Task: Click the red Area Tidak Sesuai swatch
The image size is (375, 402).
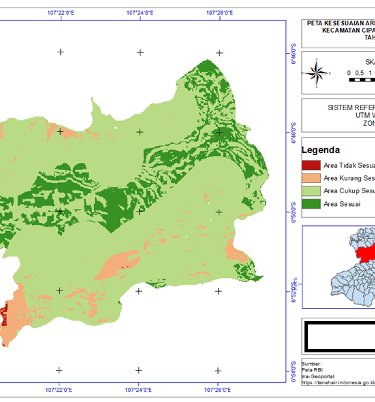Action: [311, 166]
